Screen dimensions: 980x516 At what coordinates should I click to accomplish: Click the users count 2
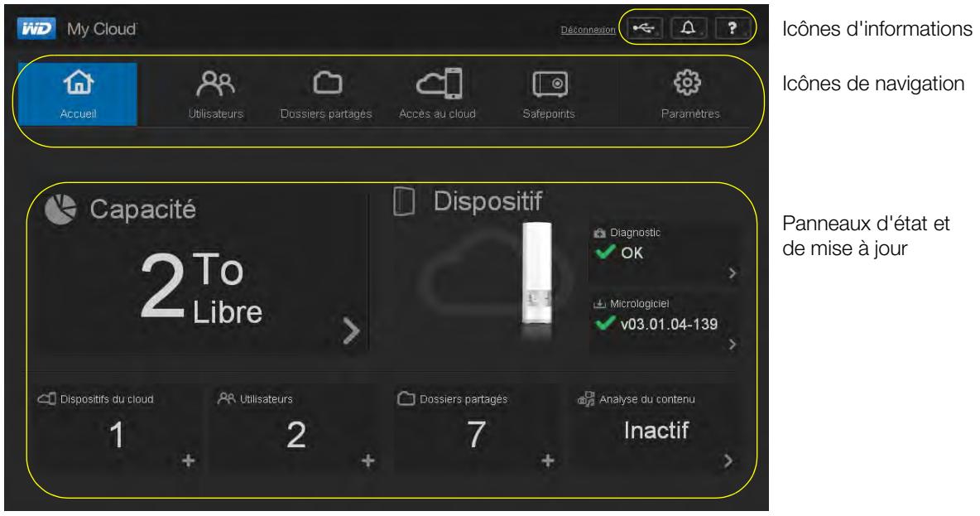296,435
